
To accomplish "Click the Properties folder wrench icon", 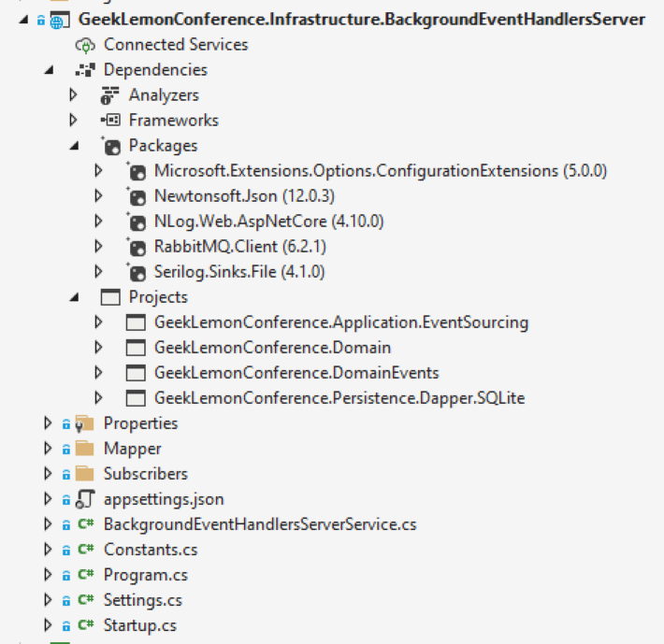I will point(85,423).
